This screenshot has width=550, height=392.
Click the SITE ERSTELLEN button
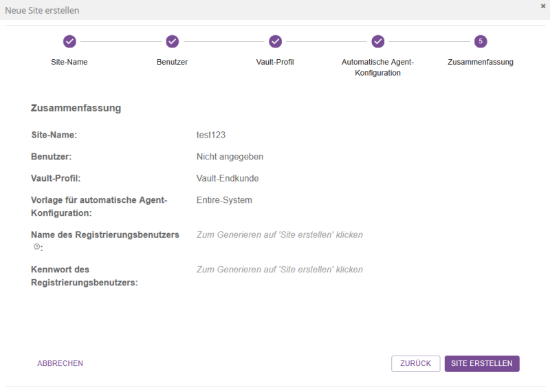coord(482,364)
